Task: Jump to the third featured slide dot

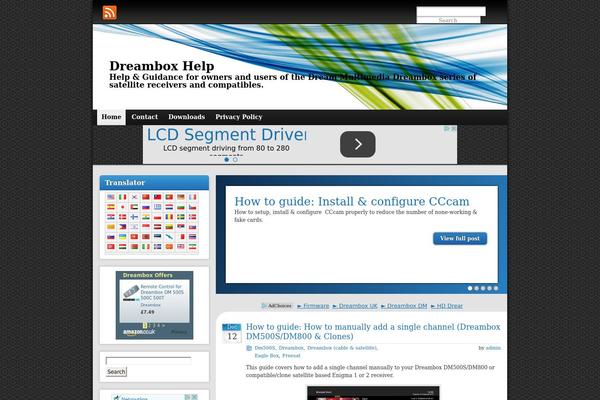Action: [x=483, y=288]
